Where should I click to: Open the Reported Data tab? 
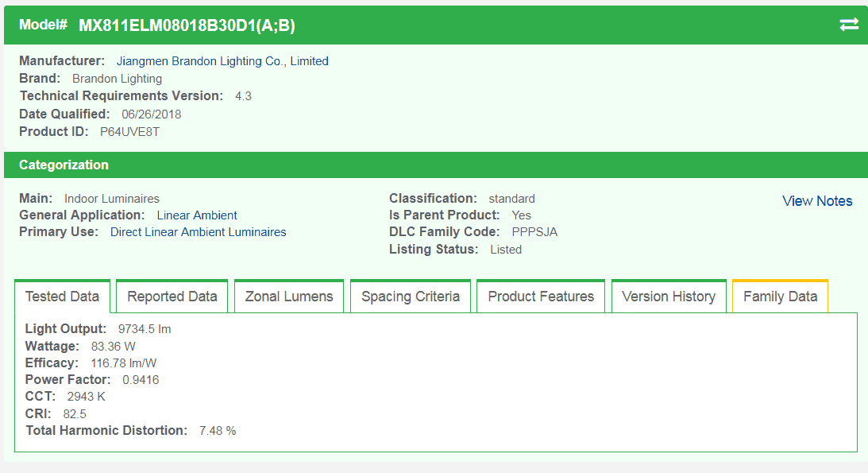(172, 297)
